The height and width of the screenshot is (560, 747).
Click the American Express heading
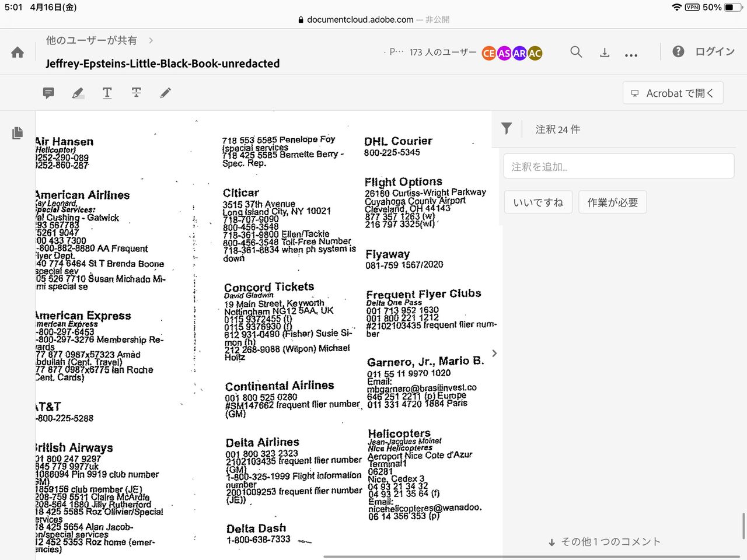pyautogui.click(x=83, y=316)
